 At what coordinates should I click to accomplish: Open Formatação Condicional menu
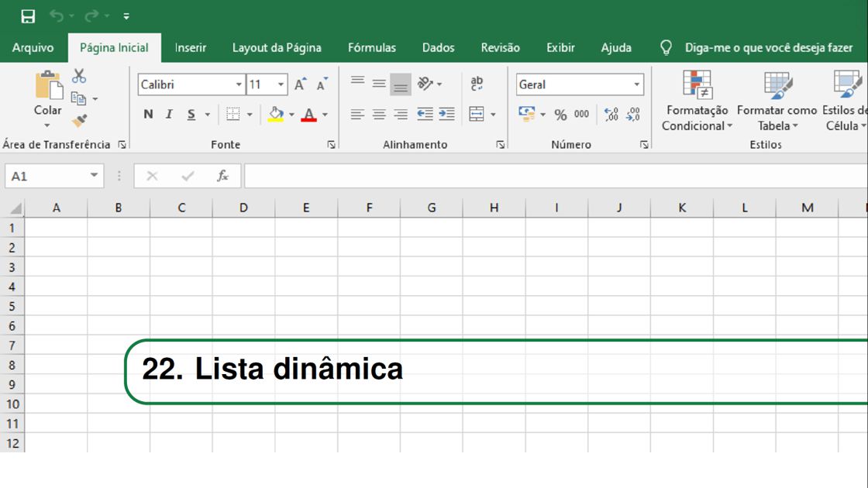(x=697, y=101)
